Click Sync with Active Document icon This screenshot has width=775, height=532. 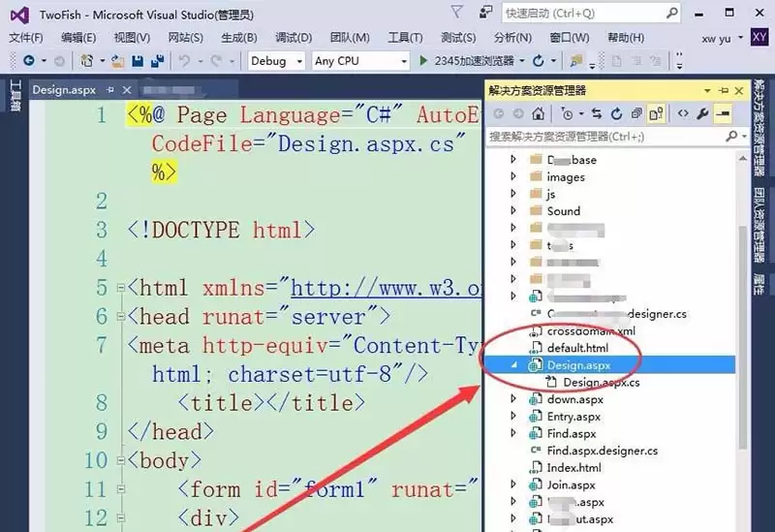coord(598,113)
